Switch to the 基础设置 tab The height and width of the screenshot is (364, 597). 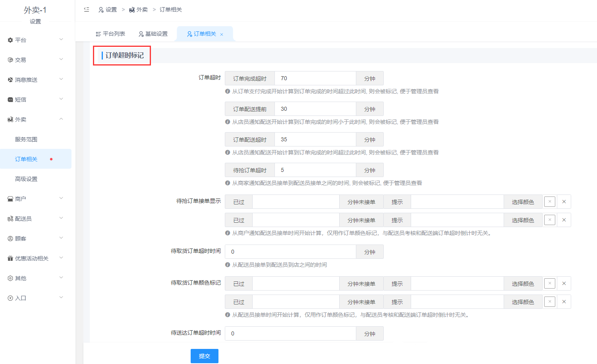coord(153,34)
